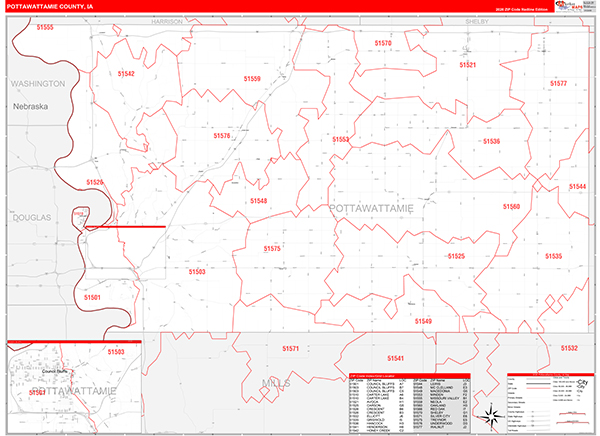Click the MILLS county label
600x436 pixels.
click(276, 383)
